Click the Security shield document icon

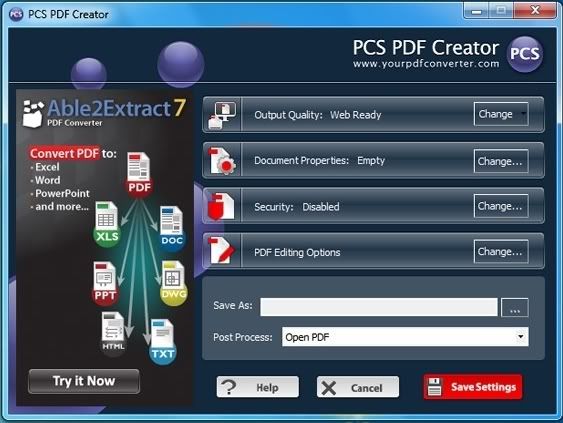click(221, 206)
